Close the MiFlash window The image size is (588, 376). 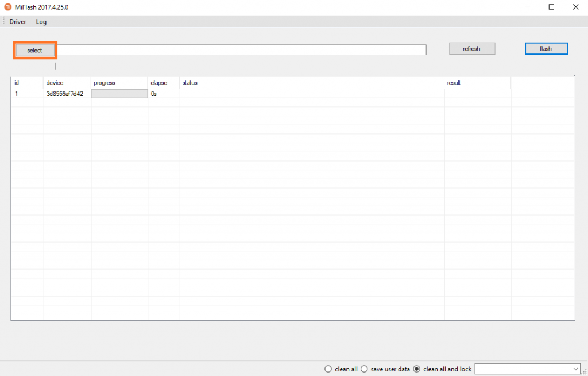tap(575, 7)
